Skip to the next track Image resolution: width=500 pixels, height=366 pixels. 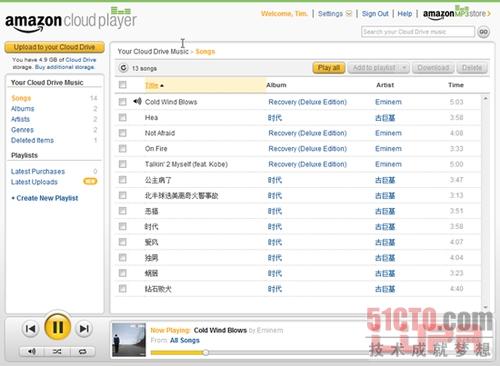(x=84, y=329)
